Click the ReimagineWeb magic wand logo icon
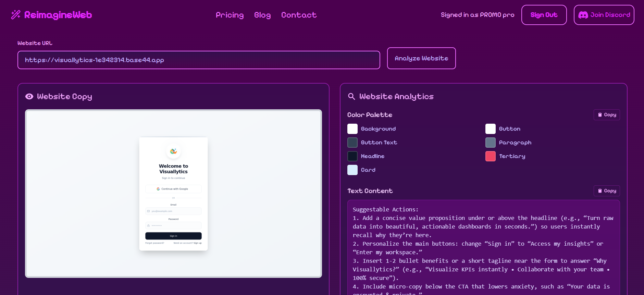This screenshot has width=644, height=295. pos(16,15)
